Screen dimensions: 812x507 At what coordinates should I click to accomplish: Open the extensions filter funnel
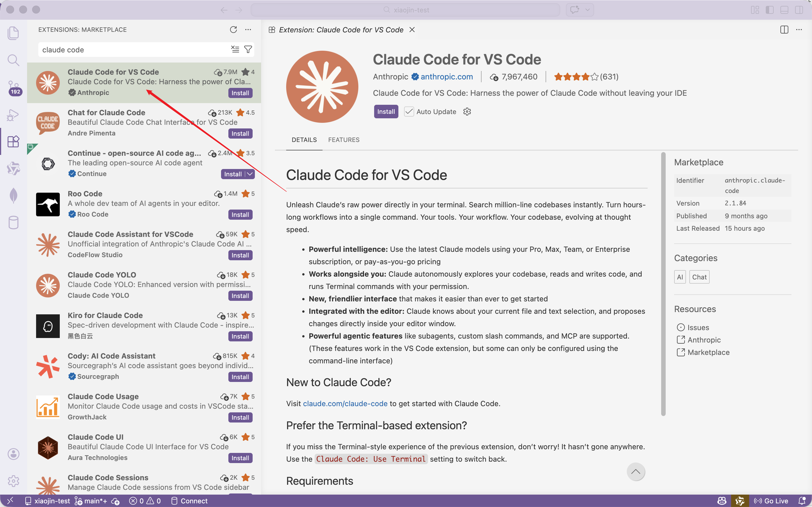click(x=248, y=50)
